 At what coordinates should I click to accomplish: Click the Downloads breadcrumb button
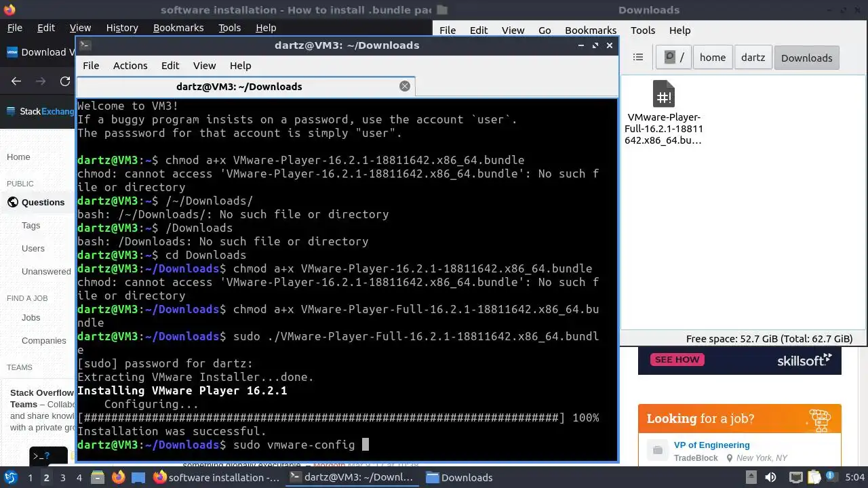(806, 58)
